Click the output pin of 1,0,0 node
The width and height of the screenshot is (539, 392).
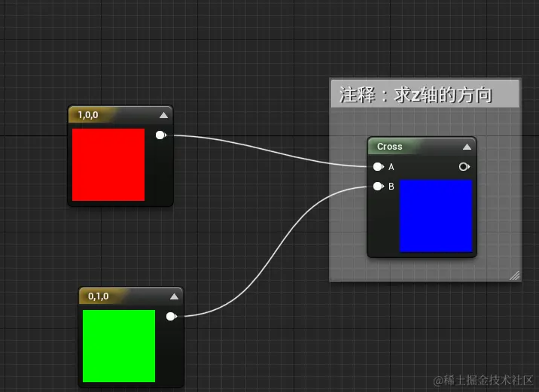pos(161,135)
